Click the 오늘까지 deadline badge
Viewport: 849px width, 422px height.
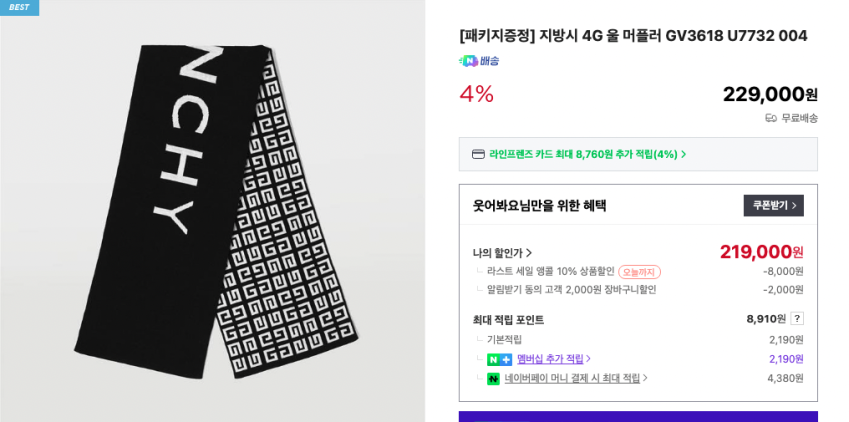(x=639, y=271)
